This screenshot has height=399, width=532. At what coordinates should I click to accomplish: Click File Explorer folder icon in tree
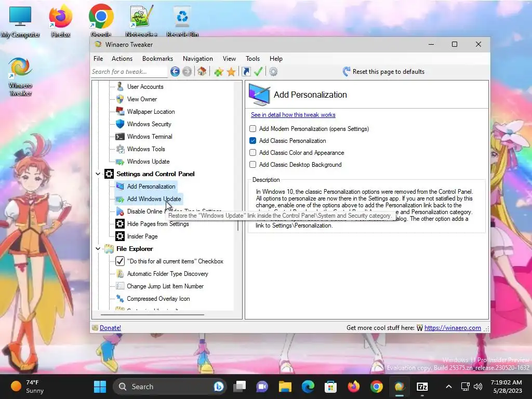(109, 249)
